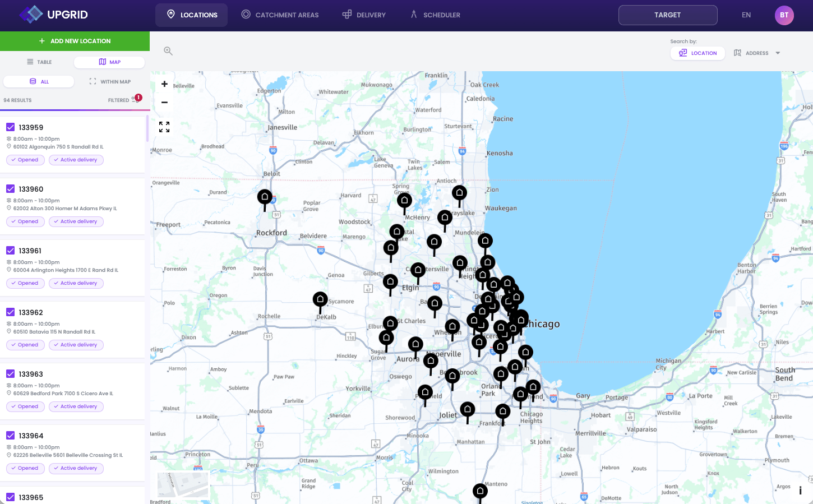Switch to Catchment Areas tab
Viewport: 813px width, 504px height.
click(x=280, y=15)
